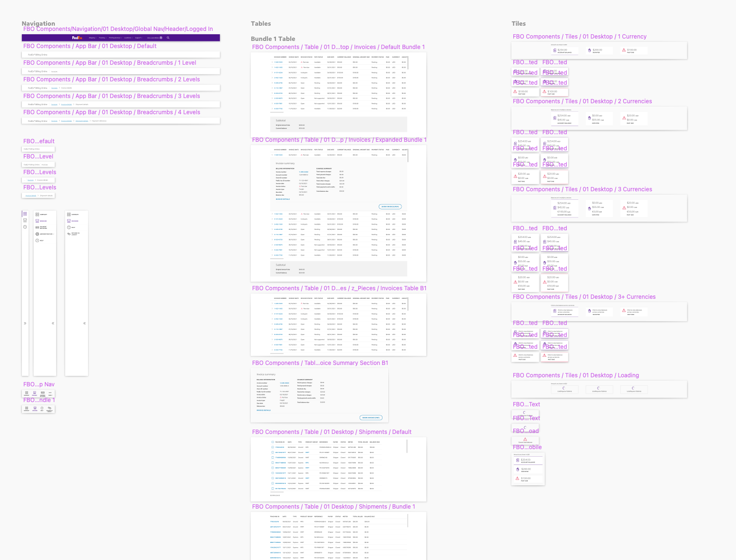Select the Tiles Loading frame label
This screenshot has width=736, height=560.
[x=576, y=375]
